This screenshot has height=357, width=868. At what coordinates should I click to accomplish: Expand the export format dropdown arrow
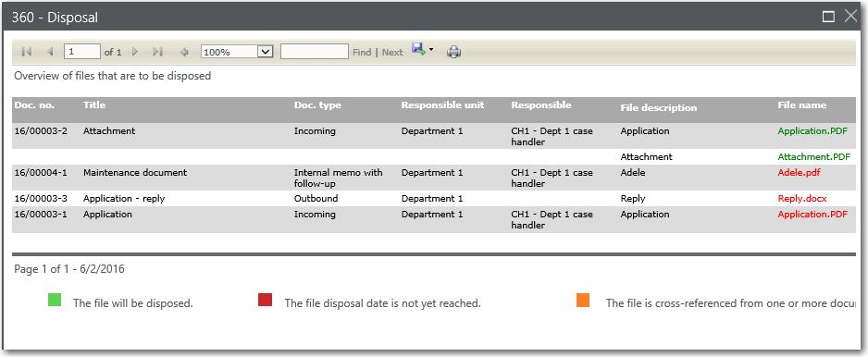pos(430,50)
